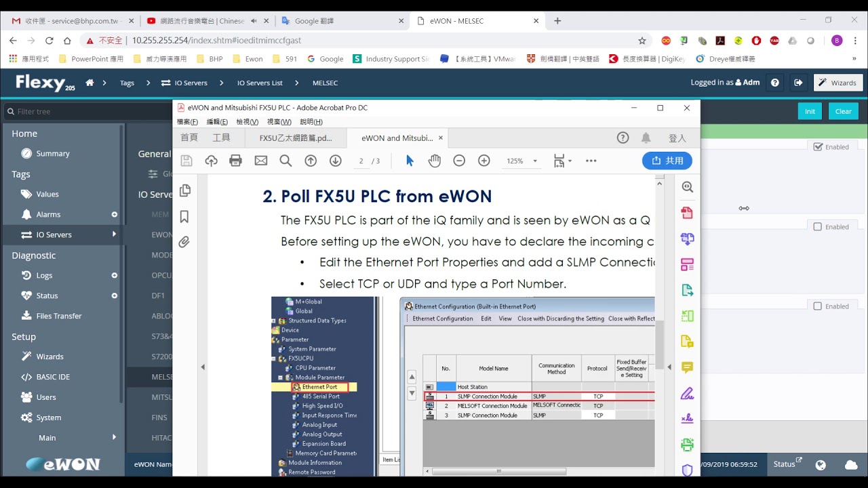This screenshot has width=868, height=488.
Task: Collapse the Acrobat left navigation pane arrow
Action: coord(202,367)
